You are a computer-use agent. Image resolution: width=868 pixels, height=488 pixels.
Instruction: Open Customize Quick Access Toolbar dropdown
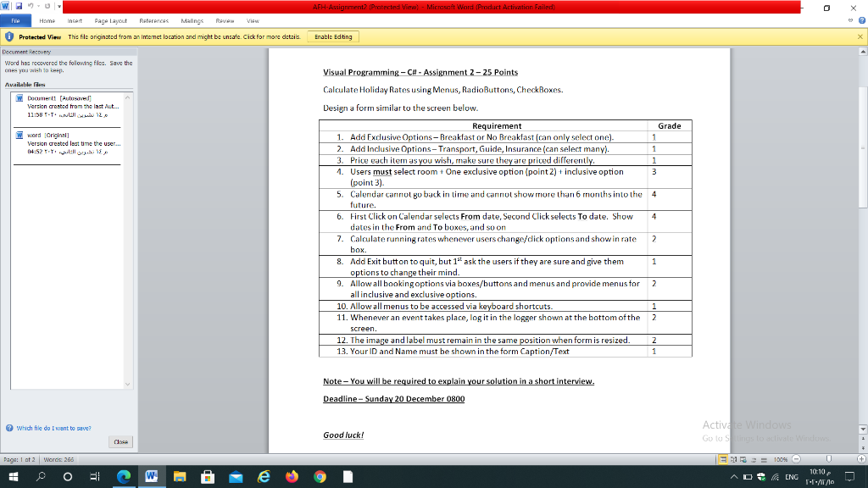58,6
